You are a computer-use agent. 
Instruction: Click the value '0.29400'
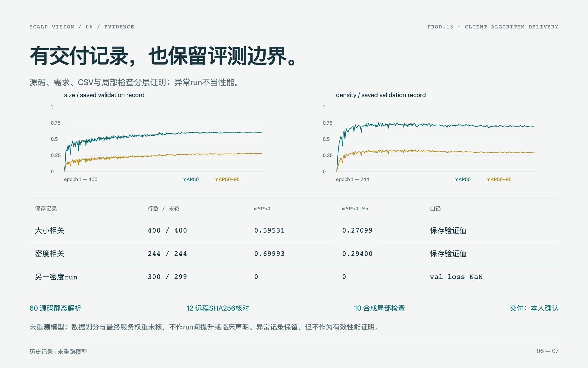(x=357, y=253)
